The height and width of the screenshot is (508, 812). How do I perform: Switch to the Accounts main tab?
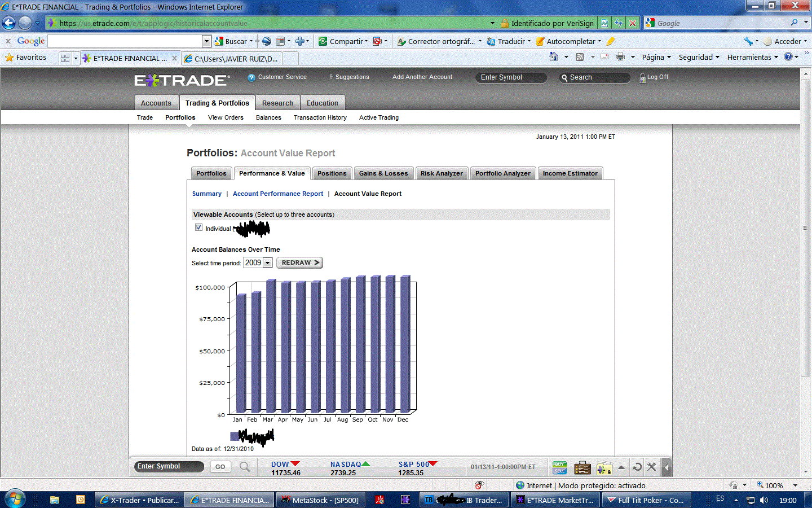[156, 103]
